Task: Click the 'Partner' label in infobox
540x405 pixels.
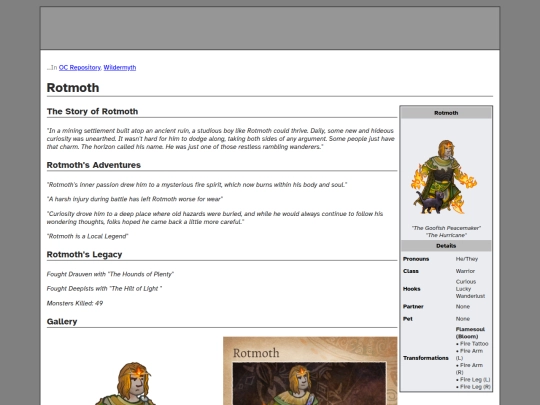Action: click(x=413, y=307)
